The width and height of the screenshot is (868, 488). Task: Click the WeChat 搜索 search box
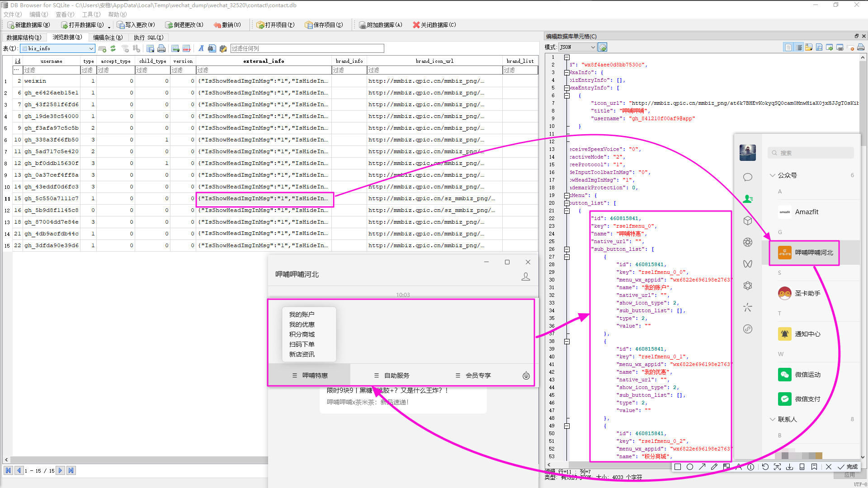pos(811,153)
